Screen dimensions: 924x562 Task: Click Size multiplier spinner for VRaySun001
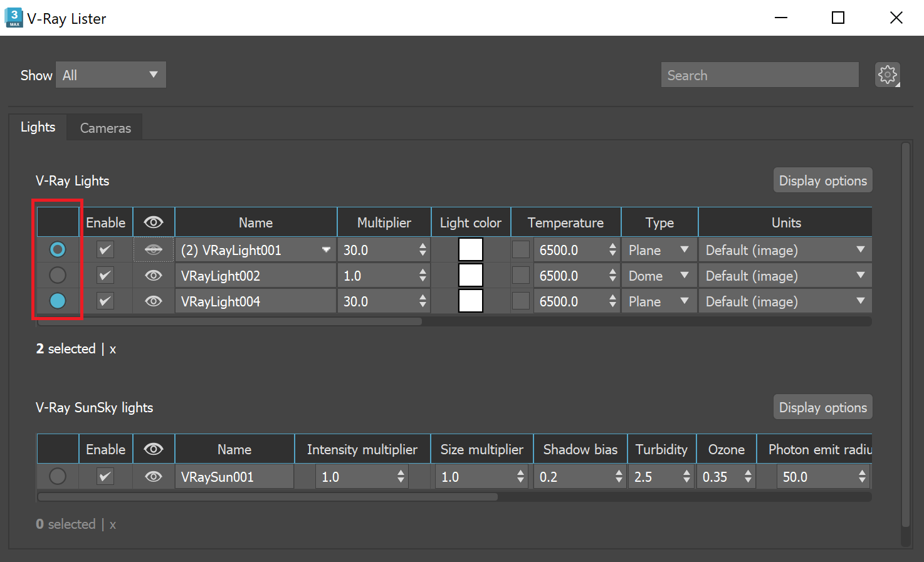[520, 477]
